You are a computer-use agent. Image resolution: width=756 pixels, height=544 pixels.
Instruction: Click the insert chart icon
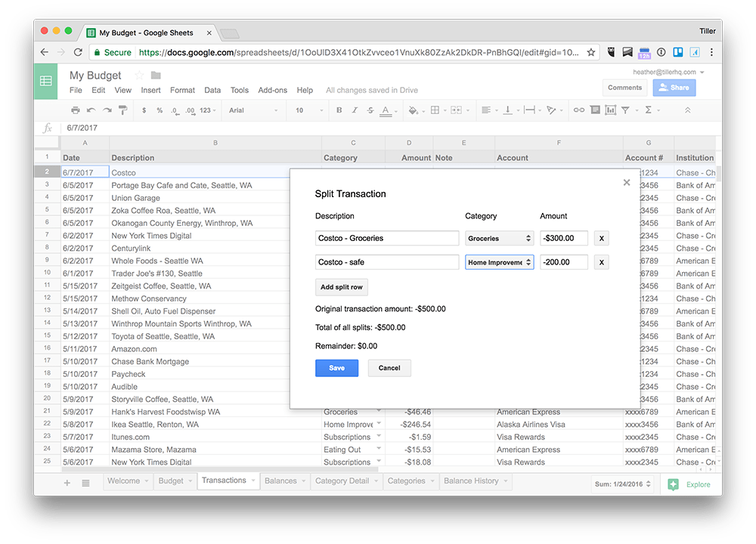610,110
